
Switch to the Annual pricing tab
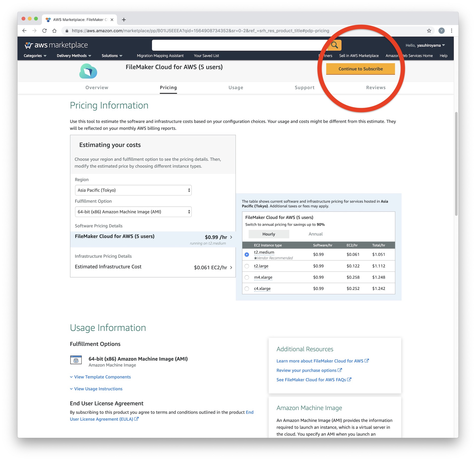(x=315, y=234)
